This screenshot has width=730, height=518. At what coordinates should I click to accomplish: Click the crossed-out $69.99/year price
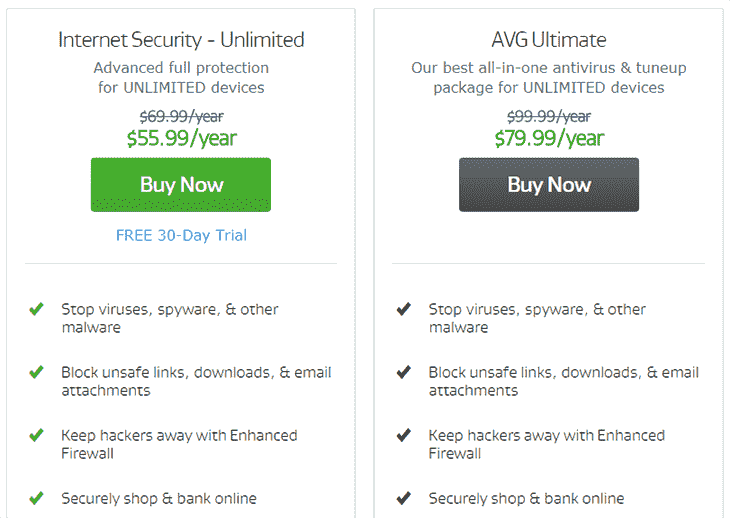(182, 116)
